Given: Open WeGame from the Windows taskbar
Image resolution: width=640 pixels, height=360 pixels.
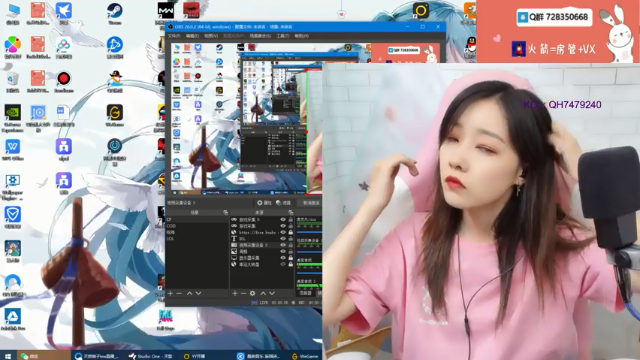Looking at the screenshot, I should [304, 356].
